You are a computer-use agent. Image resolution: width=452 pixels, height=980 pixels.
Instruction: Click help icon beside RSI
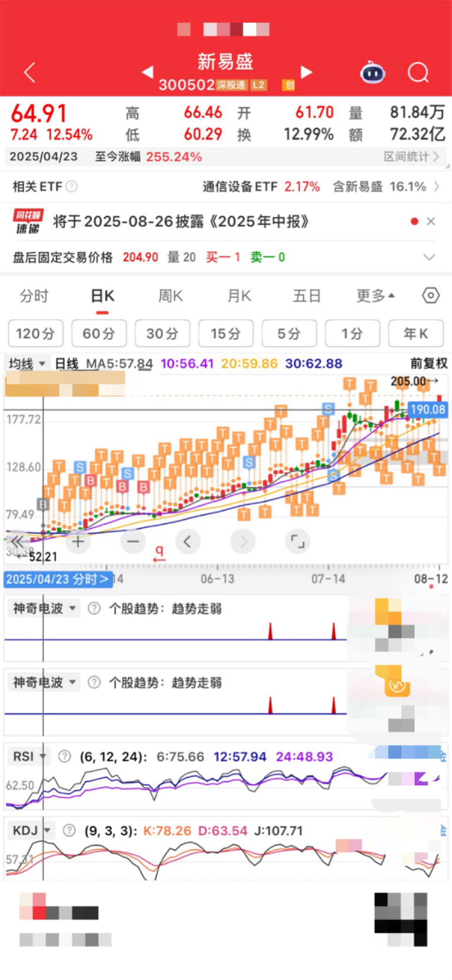[x=65, y=756]
